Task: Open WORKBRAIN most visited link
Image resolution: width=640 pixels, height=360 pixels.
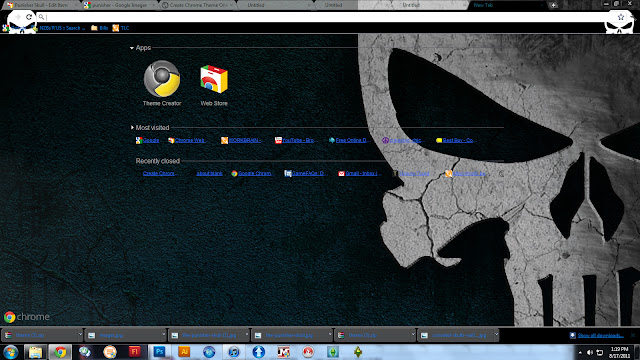Action: pyautogui.click(x=241, y=140)
